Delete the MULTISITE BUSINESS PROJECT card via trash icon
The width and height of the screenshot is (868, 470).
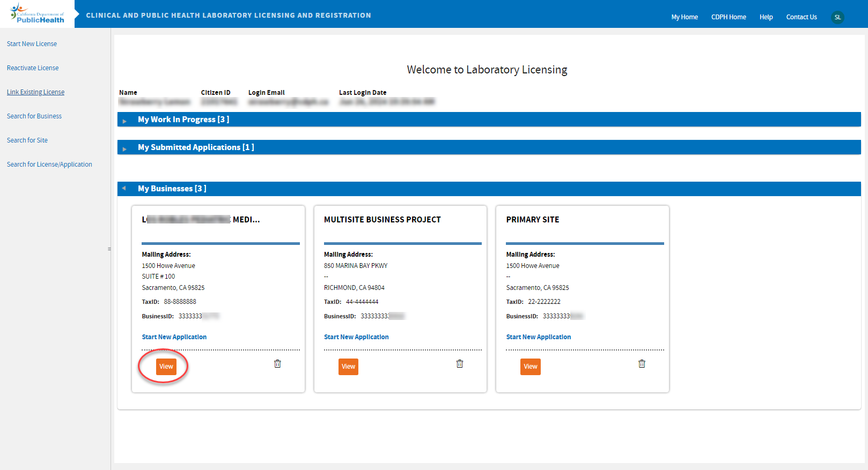(x=460, y=364)
